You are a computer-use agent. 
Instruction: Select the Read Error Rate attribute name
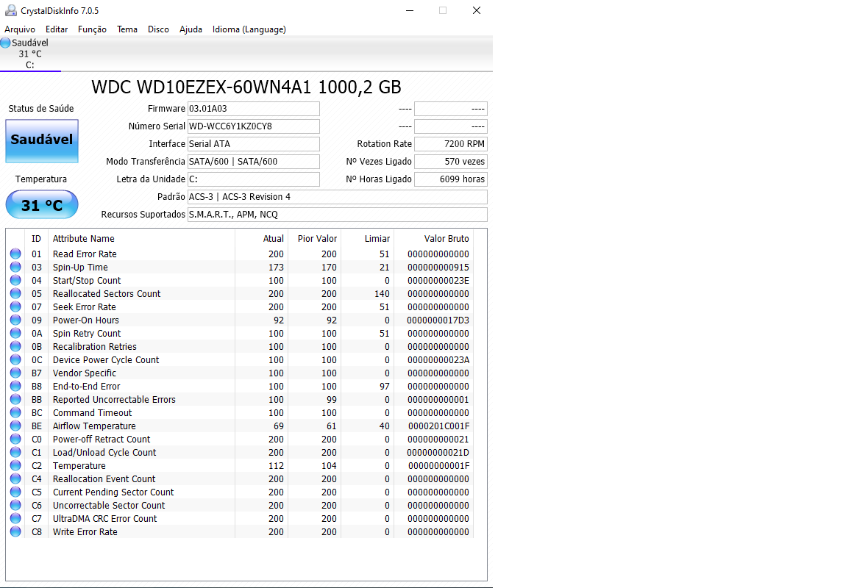tap(85, 254)
